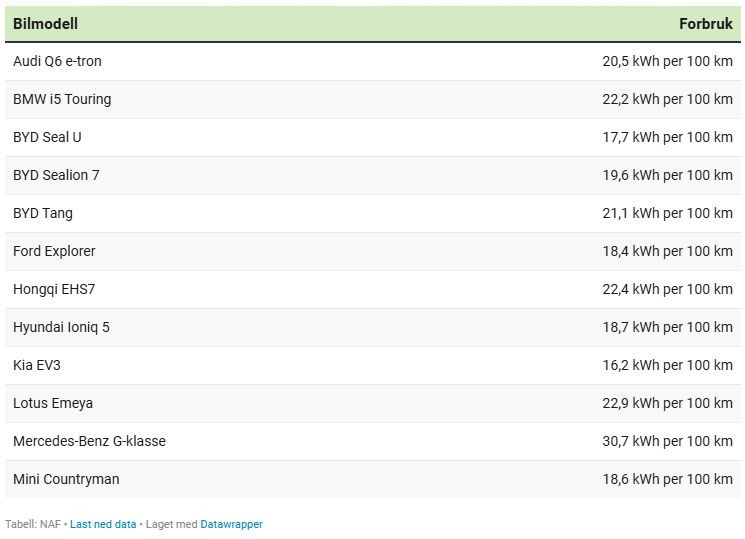Select the Lotus Emeya model name

pyautogui.click(x=53, y=403)
